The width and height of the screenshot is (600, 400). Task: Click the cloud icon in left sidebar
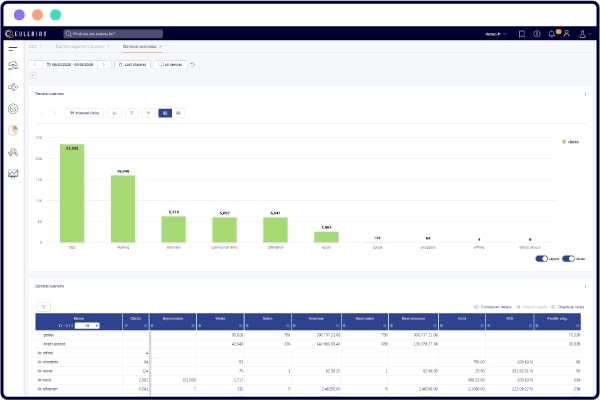point(13,65)
